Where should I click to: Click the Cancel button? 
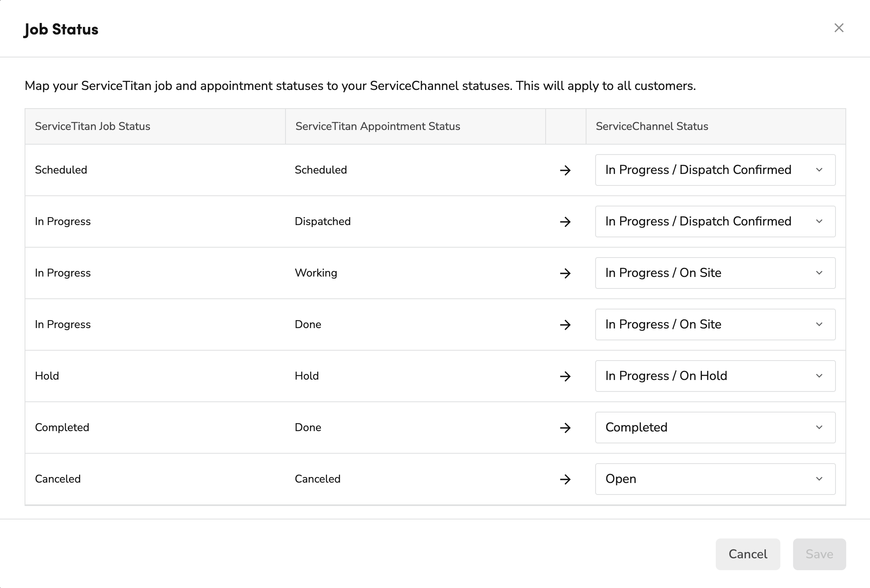coord(748,554)
